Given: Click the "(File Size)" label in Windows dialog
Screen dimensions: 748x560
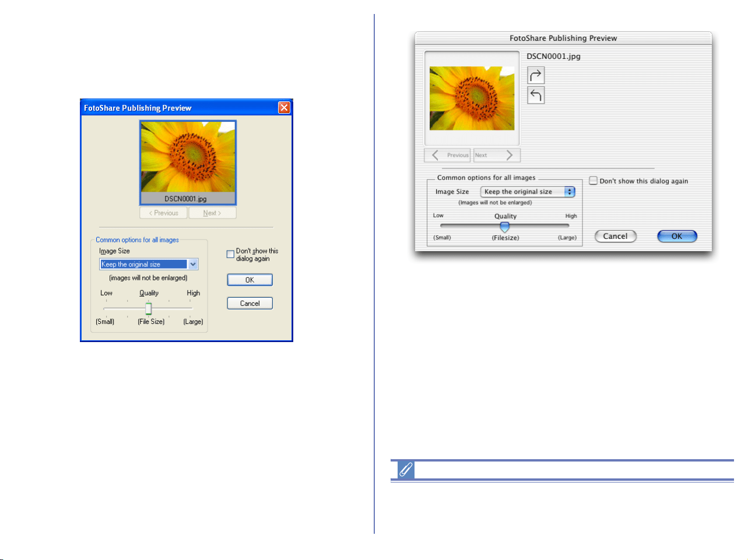Looking at the screenshot, I should point(151,322).
